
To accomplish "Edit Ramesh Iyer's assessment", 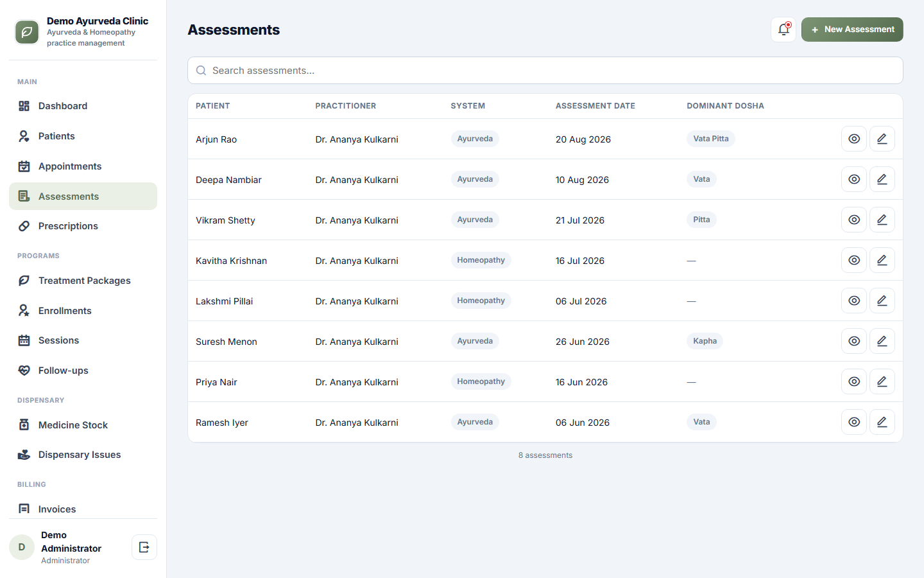I will (882, 422).
